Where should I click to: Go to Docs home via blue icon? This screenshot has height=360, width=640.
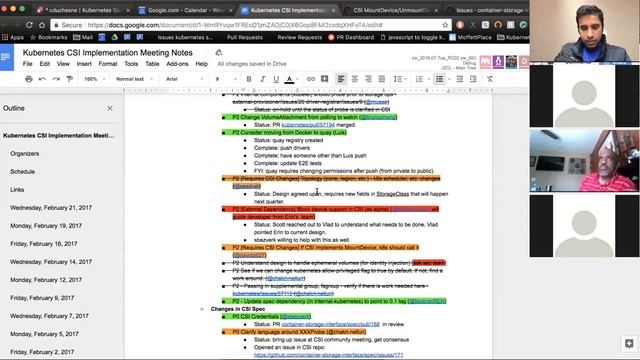tap(7, 57)
